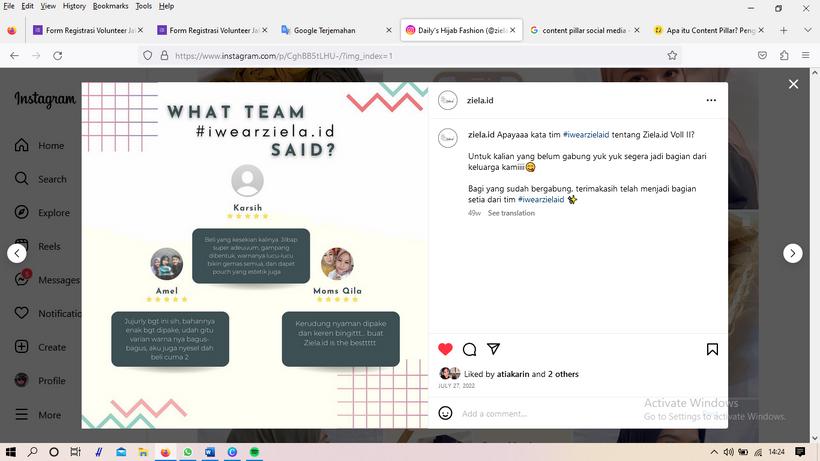This screenshot has width=820, height=461.
Task: Open Windows notification center
Action: pos(800,452)
